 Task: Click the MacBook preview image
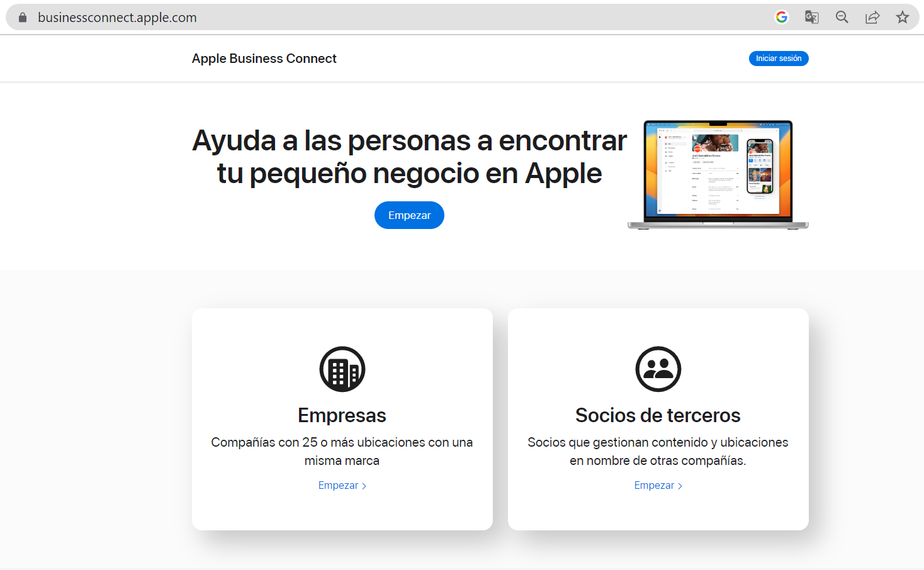[x=718, y=174]
